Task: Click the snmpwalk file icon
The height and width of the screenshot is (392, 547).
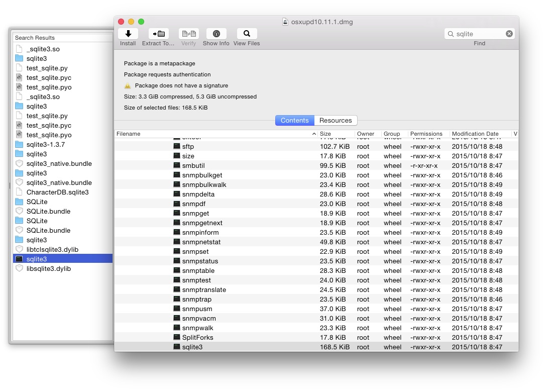Action: tap(177, 328)
